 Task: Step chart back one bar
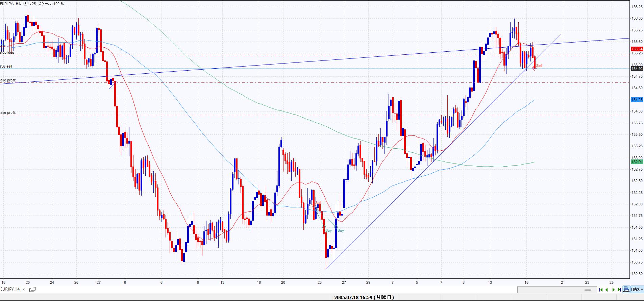pos(607,290)
